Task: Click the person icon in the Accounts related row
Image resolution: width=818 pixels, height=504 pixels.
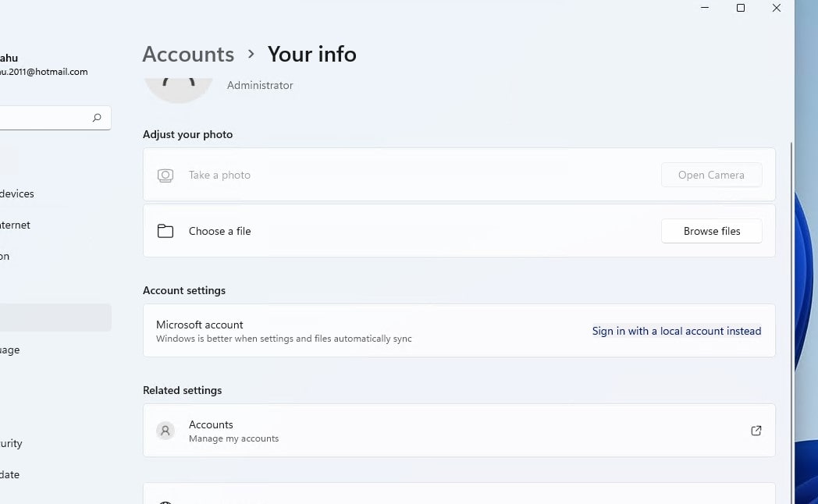Action: pos(165,431)
